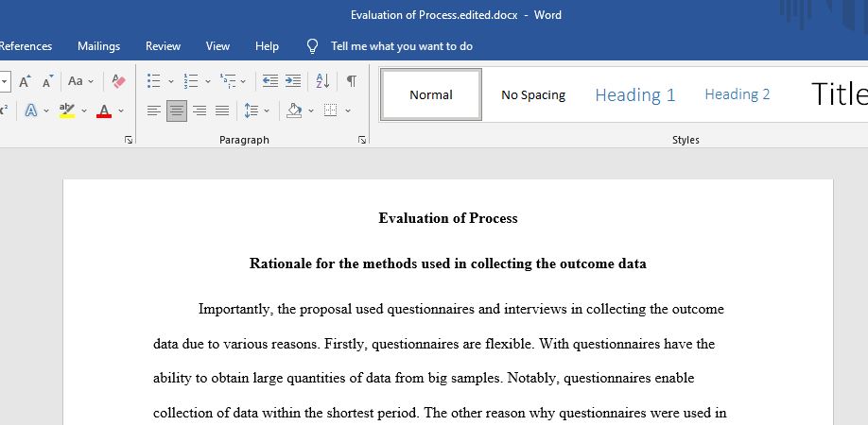Screen dimensions: 868x425
Task: Click the 'Rationale for the methods' subheading
Action: coord(448,263)
